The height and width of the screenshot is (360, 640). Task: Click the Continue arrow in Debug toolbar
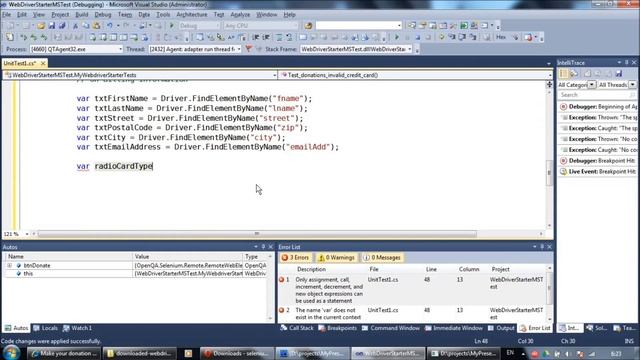397,37
